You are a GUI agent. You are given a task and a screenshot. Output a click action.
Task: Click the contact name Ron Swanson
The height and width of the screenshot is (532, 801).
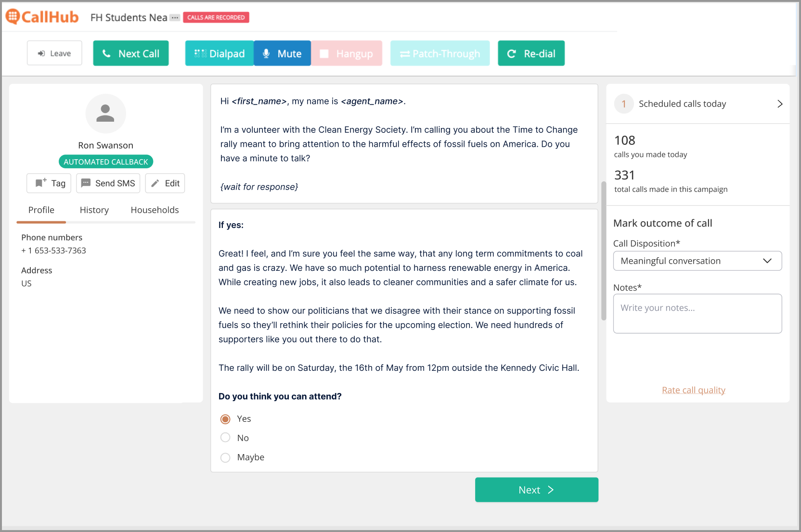106,145
